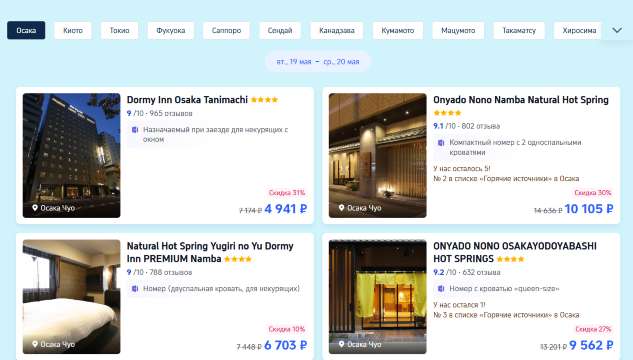This screenshot has width=633, height=360.
Task: Click room icon beside Номер (двуспальная кровать)
Action: 135,289
